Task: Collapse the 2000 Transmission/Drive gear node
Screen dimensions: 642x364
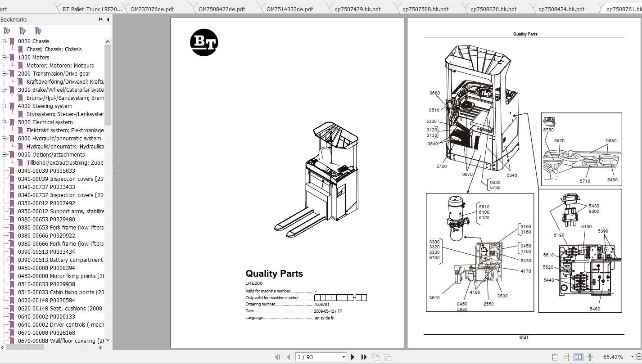Action: tap(4, 74)
